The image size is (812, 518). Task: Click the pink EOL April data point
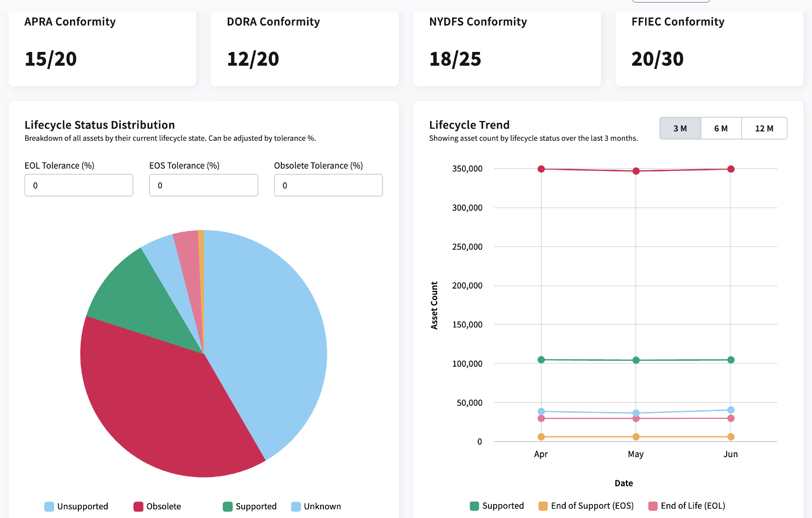(541, 418)
